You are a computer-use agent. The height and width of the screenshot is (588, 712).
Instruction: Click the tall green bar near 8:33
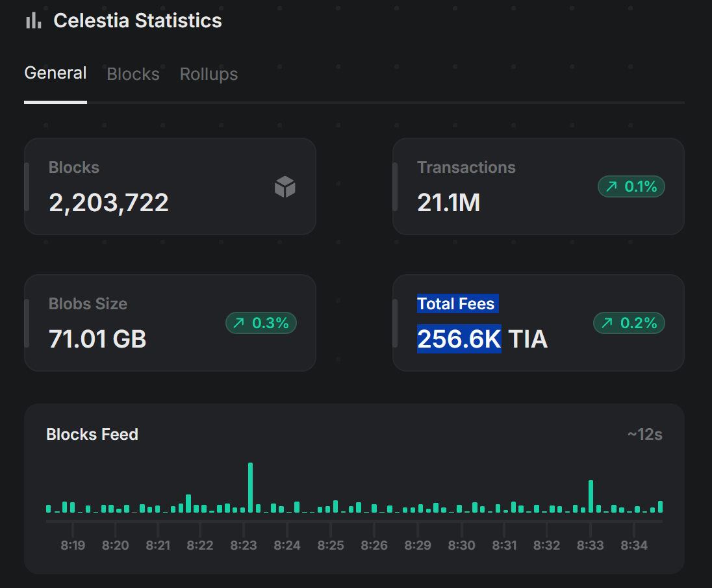[591, 495]
